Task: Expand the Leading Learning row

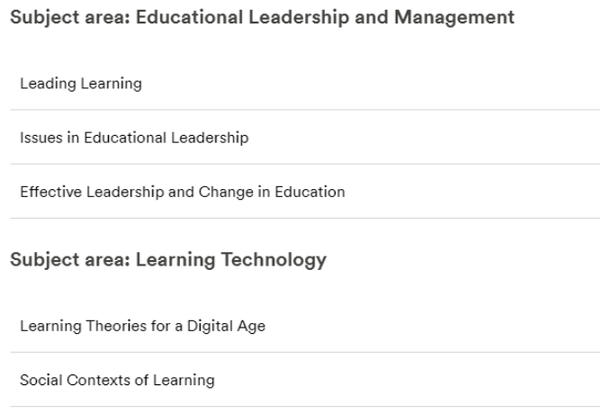Action: click(x=305, y=83)
